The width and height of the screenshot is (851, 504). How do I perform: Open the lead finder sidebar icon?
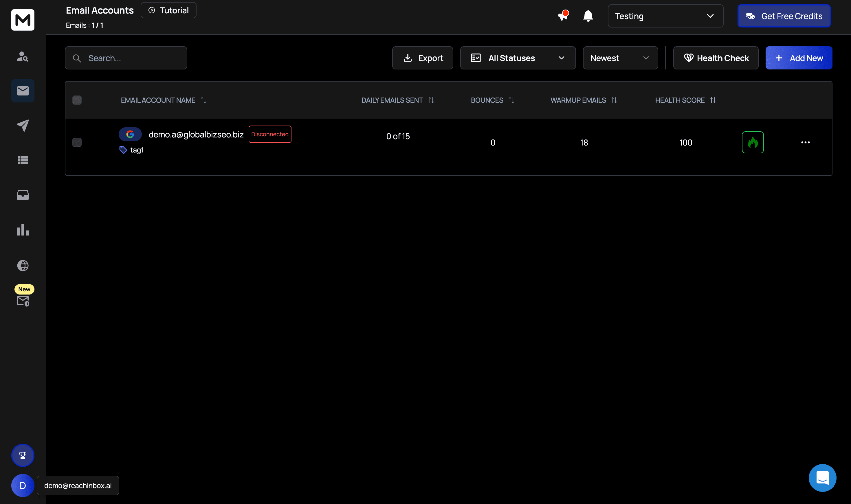(x=23, y=56)
